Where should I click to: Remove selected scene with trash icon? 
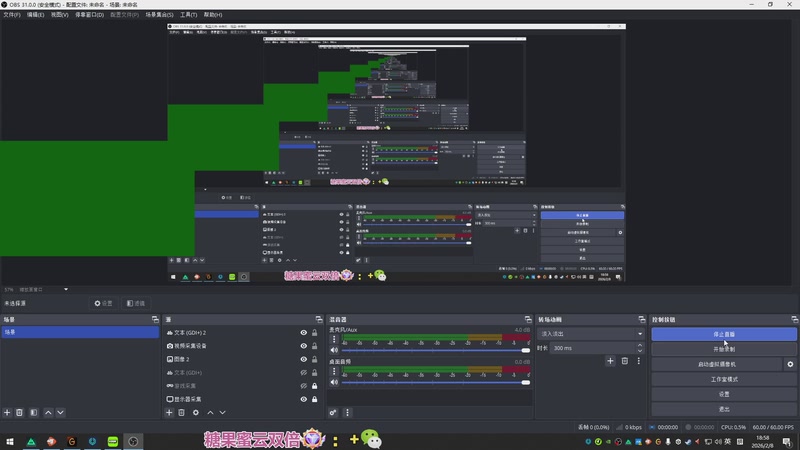pyautogui.click(x=19, y=412)
